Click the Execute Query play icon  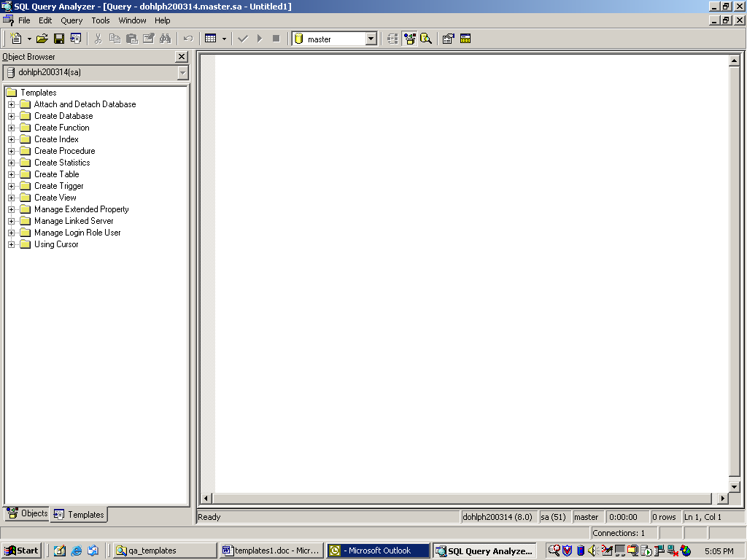point(260,39)
